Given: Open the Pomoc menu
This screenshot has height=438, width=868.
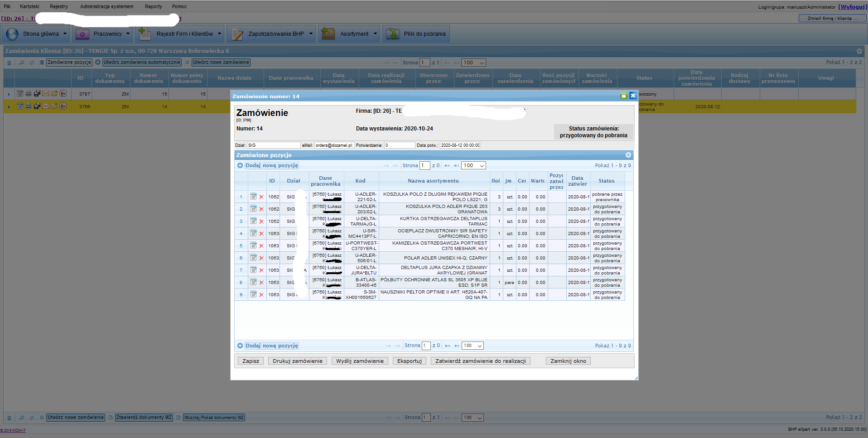Looking at the screenshot, I should tap(179, 6).
